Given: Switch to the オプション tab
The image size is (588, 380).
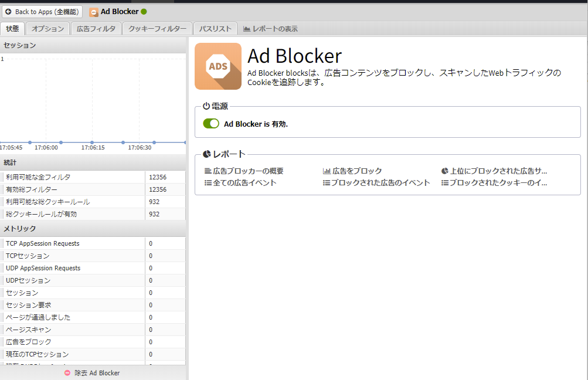Looking at the screenshot, I should point(48,29).
